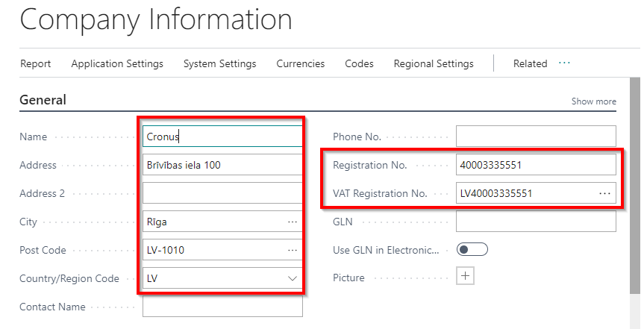
Task: Click the empty Phone No. field
Action: pos(536,137)
